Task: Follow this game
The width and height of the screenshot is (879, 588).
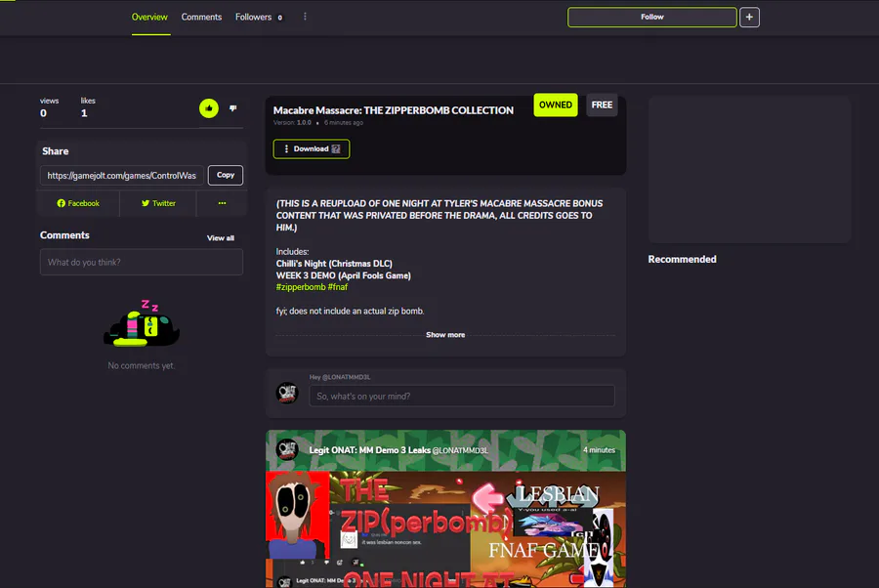Action: click(652, 18)
